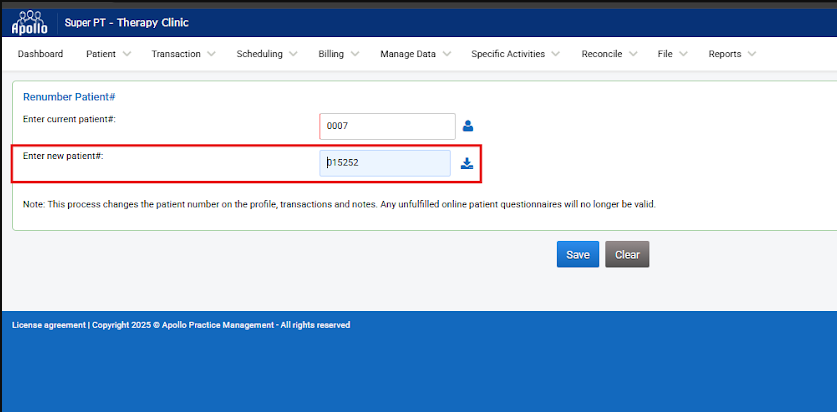Open the Manage Data menu
837x412 pixels.
click(x=408, y=54)
